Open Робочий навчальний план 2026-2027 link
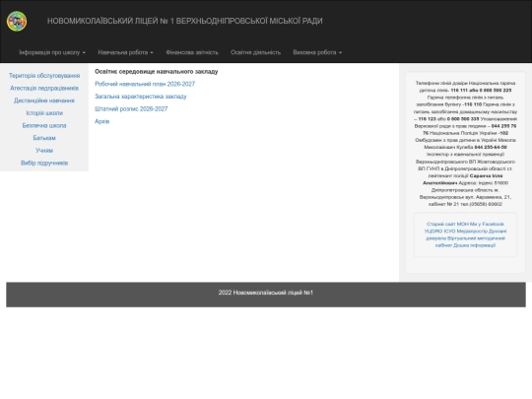The width and height of the screenshot is (532, 399). click(145, 84)
